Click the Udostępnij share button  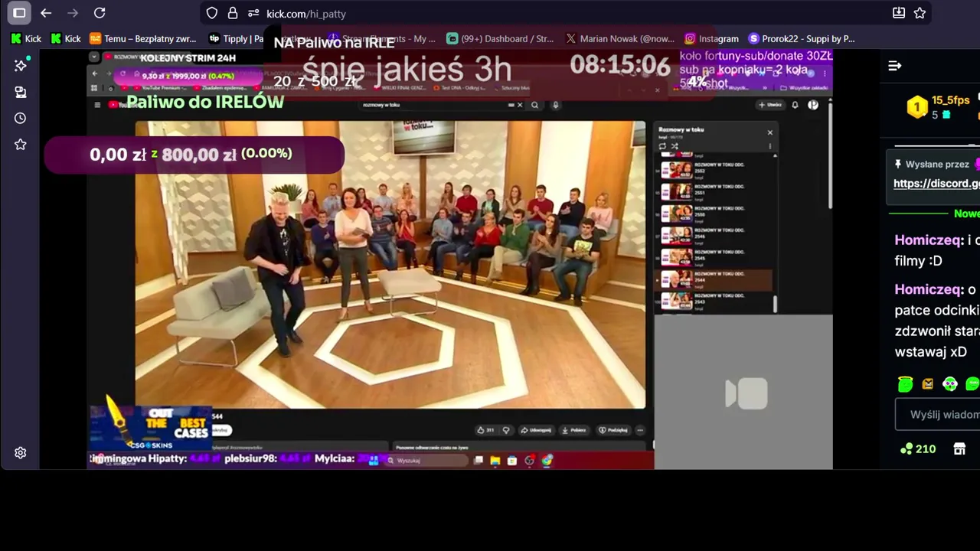[x=536, y=430]
